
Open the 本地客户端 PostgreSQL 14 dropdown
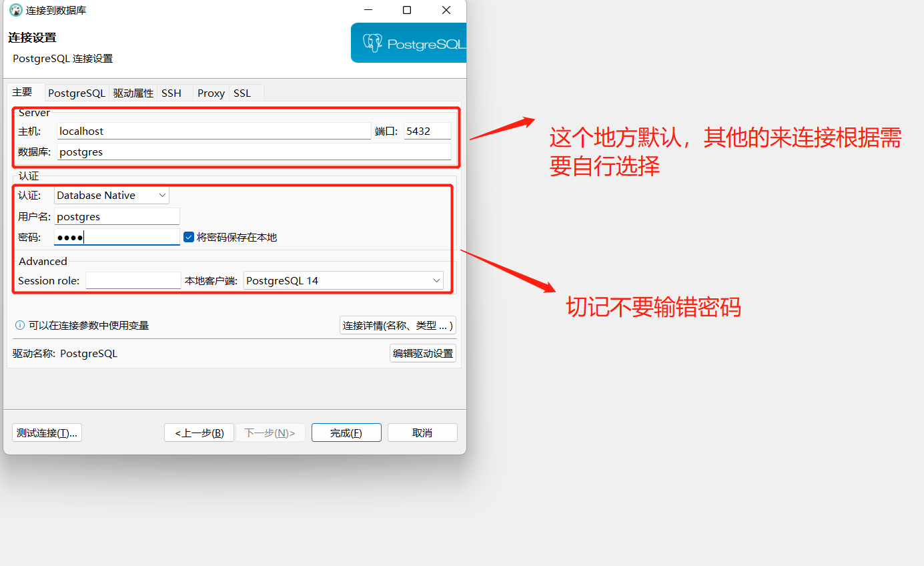coord(344,281)
